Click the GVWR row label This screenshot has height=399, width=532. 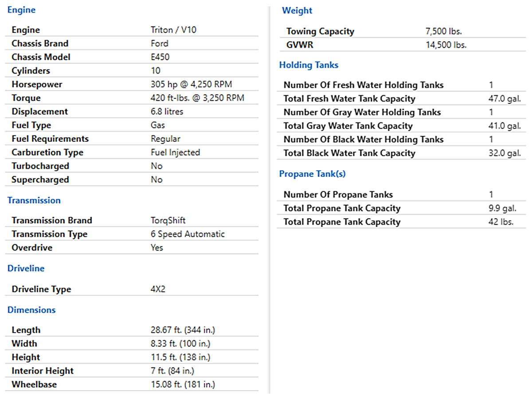click(300, 45)
